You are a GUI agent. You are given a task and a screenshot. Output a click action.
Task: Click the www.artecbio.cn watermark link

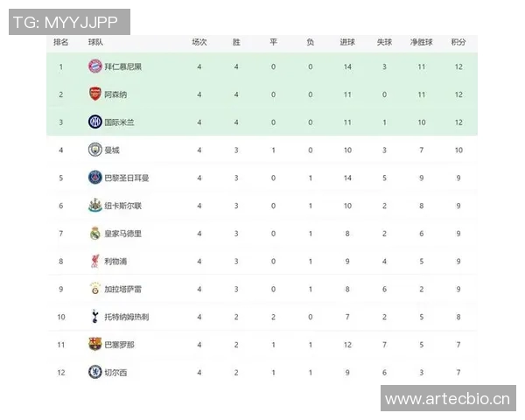448,399
